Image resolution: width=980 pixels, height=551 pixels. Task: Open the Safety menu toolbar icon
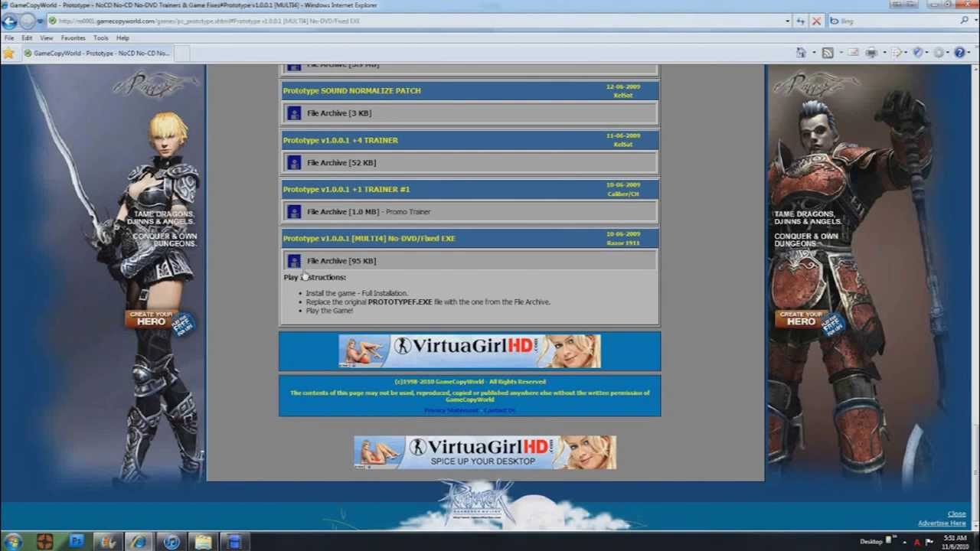918,53
